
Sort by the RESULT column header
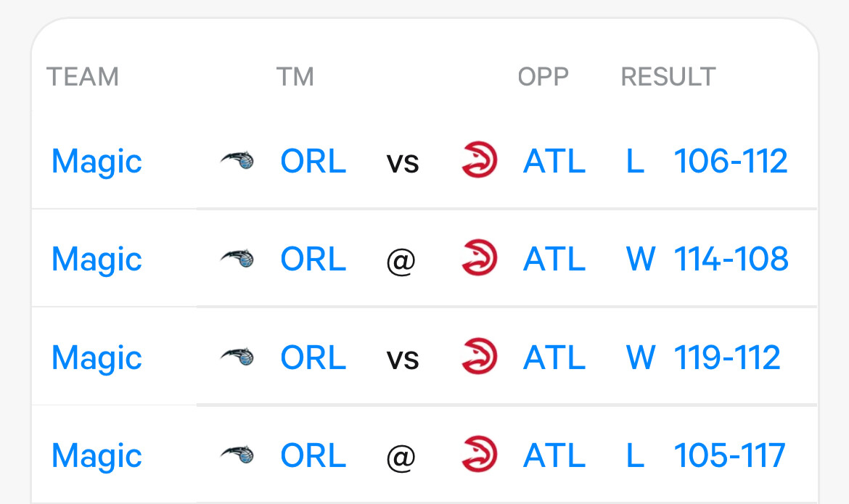pos(668,77)
